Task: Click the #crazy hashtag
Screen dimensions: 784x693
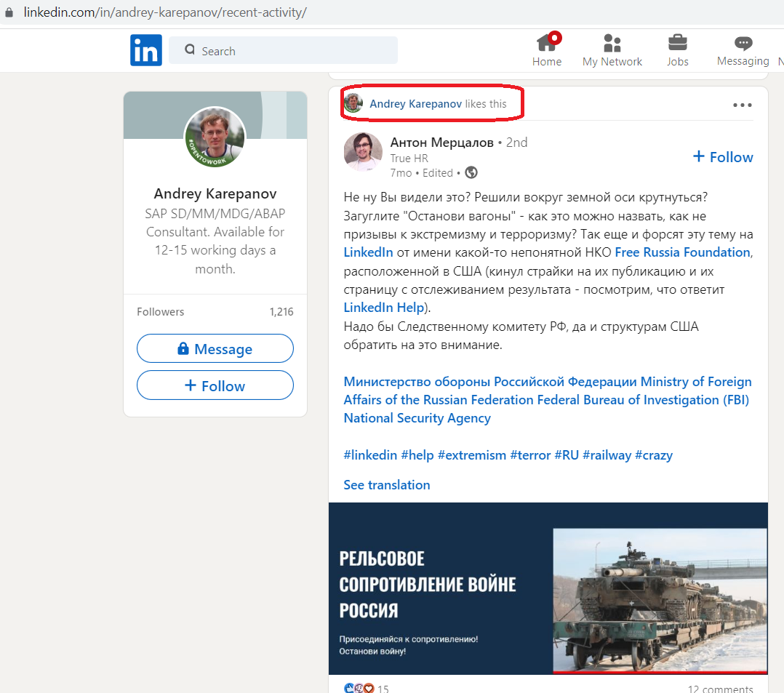Action: point(654,455)
